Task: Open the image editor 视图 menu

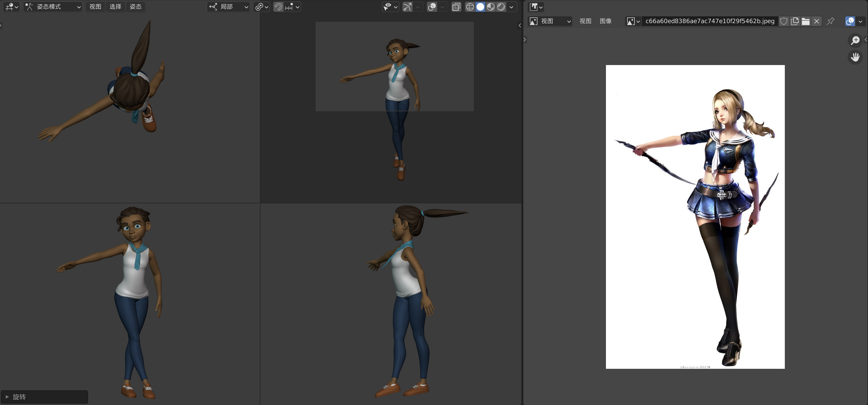Action: tap(585, 21)
